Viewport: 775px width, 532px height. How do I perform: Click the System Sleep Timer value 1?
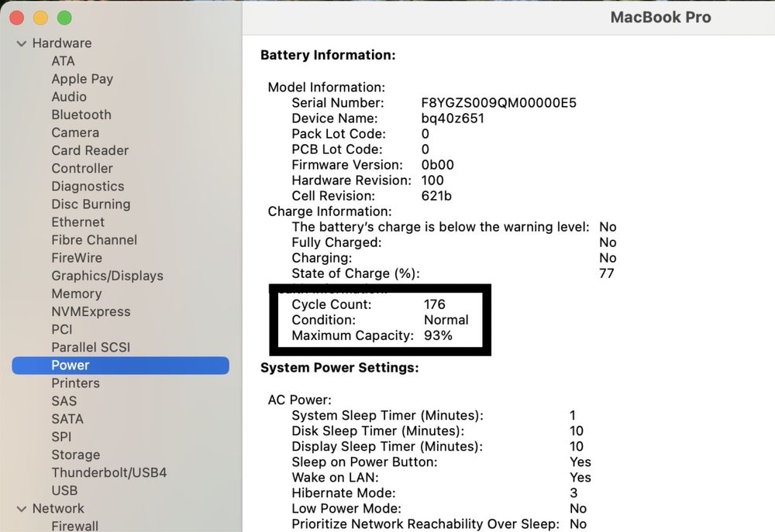[573, 415]
